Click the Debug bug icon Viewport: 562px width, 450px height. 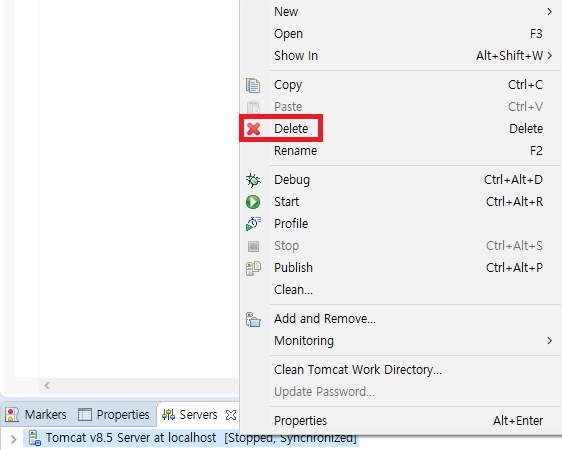[253, 180]
